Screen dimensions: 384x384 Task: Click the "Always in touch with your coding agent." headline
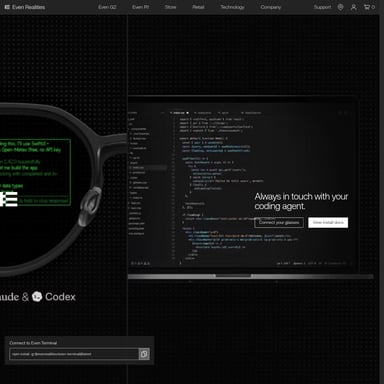point(301,201)
